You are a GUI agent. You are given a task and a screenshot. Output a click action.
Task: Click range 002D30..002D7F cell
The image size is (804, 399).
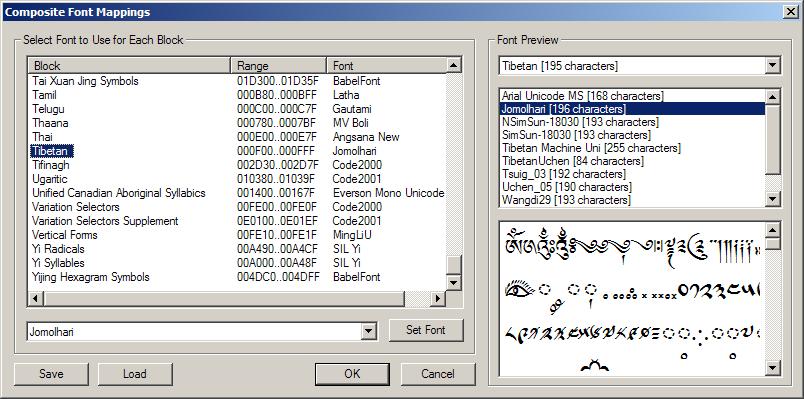pyautogui.click(x=277, y=165)
